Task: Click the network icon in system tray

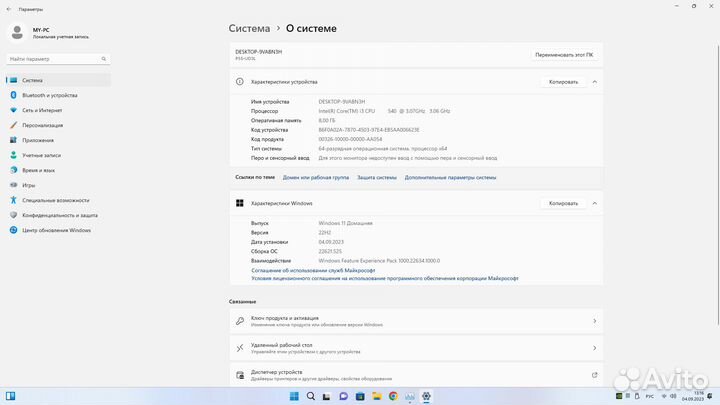Action: pos(664,396)
